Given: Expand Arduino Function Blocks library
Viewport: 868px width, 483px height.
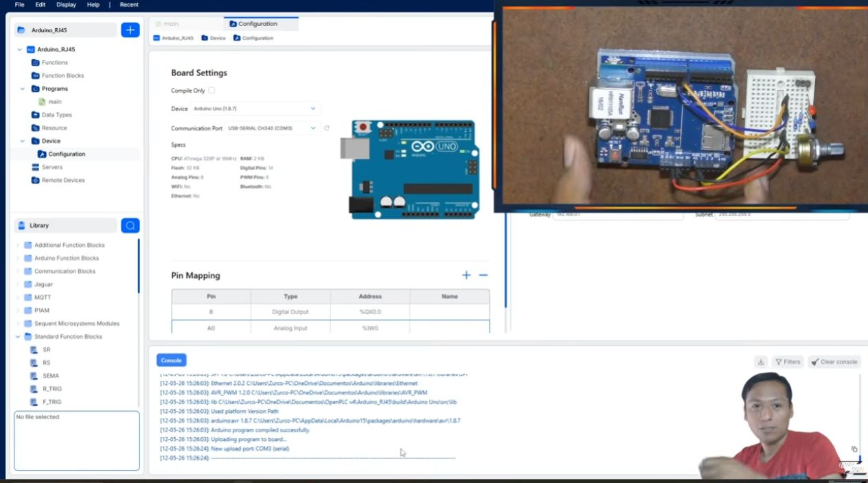Looking at the screenshot, I should point(18,258).
